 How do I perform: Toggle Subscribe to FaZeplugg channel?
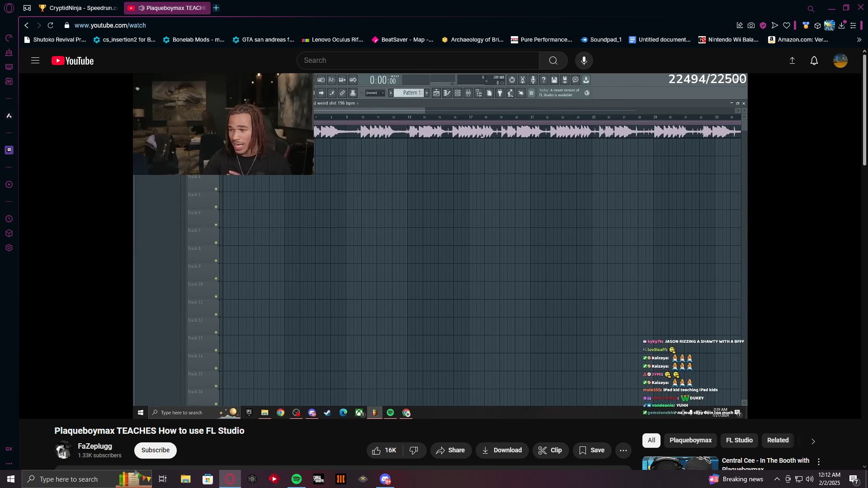pyautogui.click(x=155, y=450)
